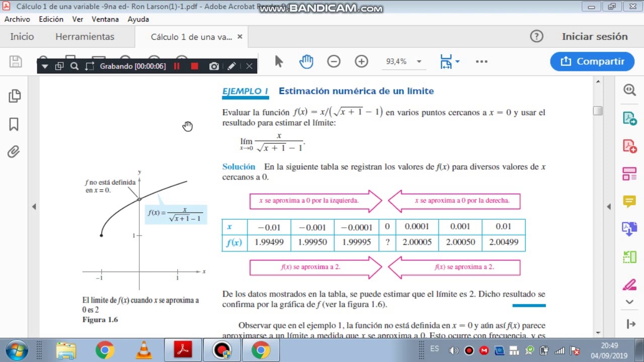Screen dimensions: 644x362
Task: Open more tools ellipsis menu
Action: click(481, 61)
